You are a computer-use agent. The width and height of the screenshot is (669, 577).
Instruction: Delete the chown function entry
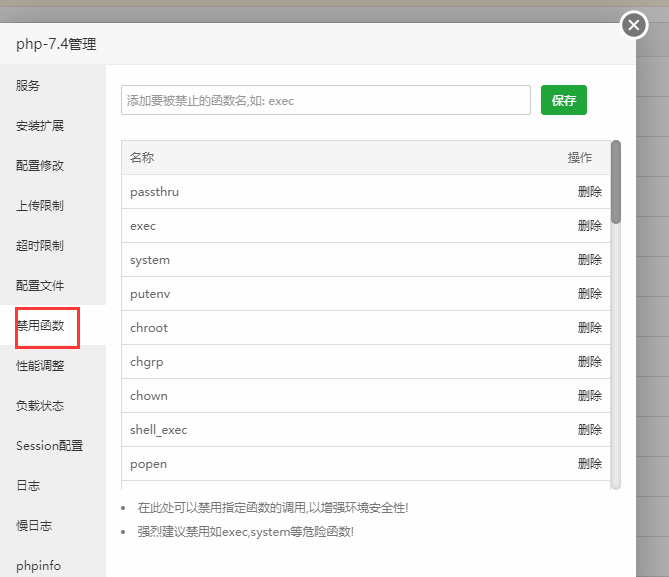point(590,396)
